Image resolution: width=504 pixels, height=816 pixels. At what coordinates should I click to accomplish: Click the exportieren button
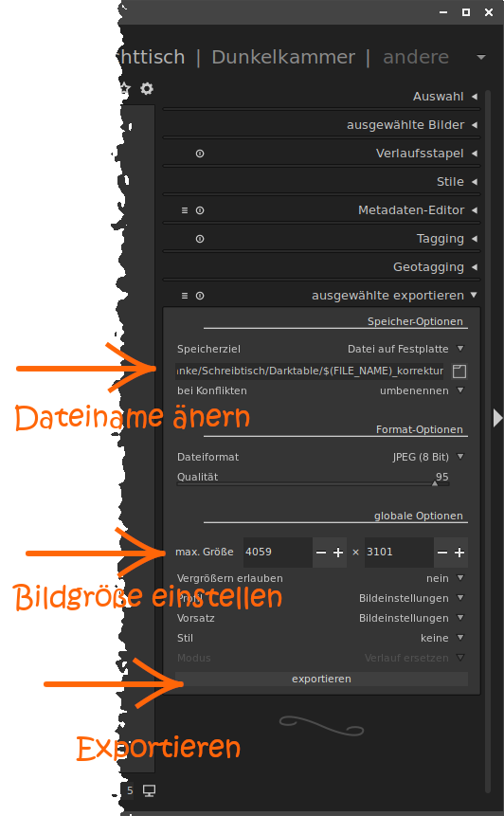[321, 679]
